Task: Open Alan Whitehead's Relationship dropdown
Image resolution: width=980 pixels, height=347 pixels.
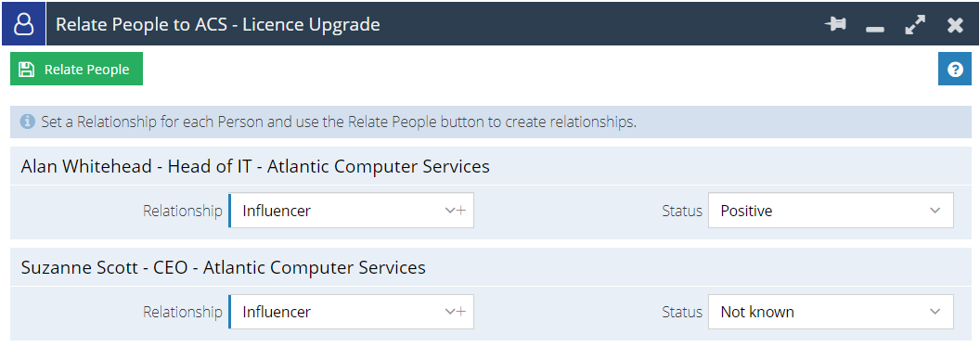Action: point(342,211)
